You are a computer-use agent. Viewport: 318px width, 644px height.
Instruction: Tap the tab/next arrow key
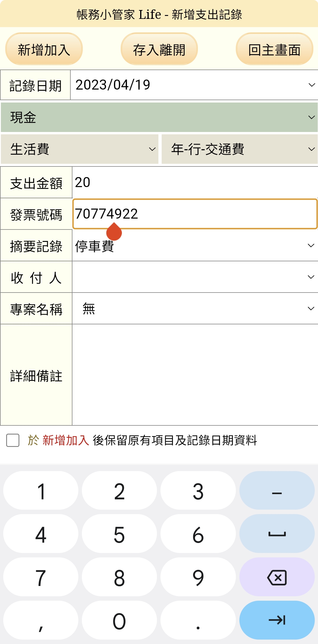click(x=277, y=620)
